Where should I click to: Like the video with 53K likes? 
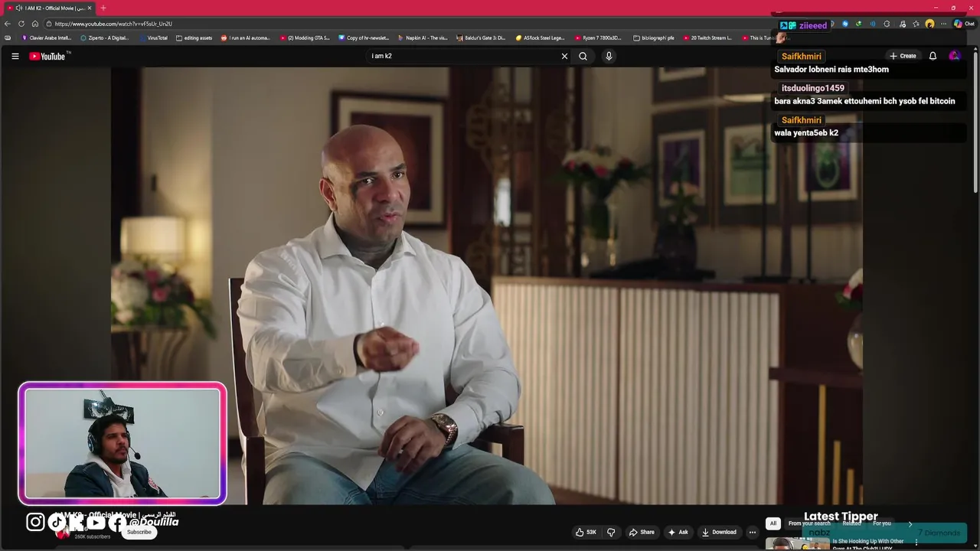586,532
